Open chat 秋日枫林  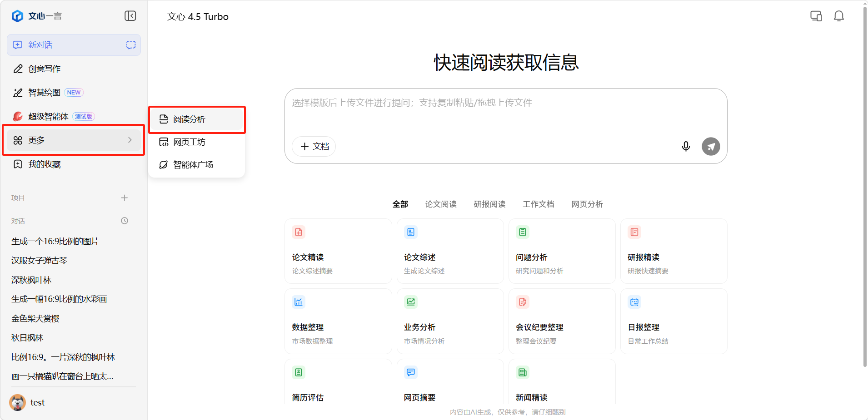[27, 338]
